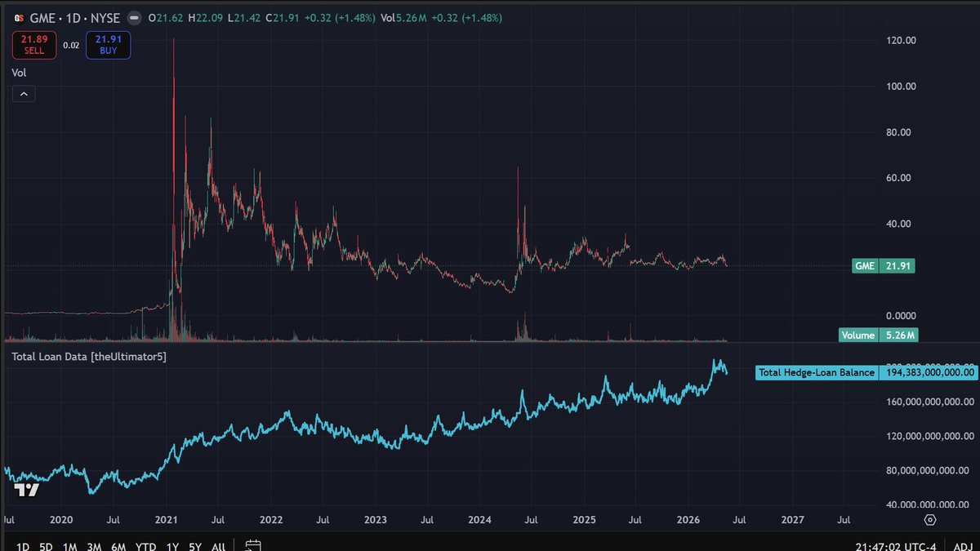Click the 21.89 SELL button
Screen dimensions: 980x551
click(35, 45)
